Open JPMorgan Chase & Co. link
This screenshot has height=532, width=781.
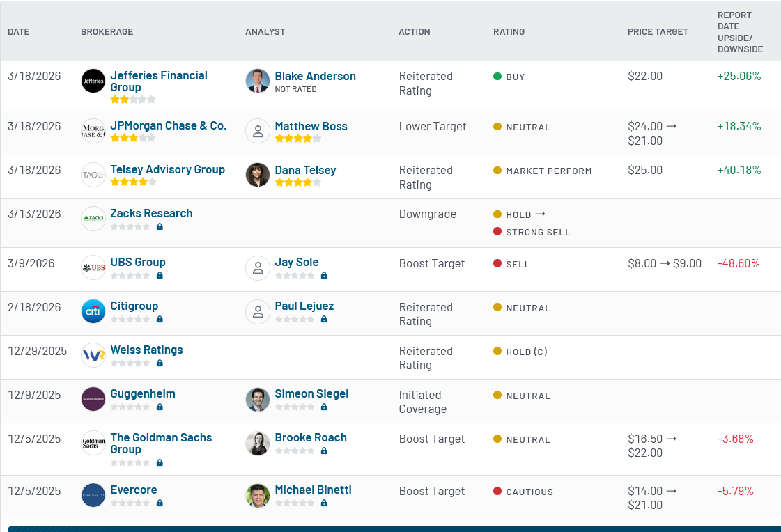[169, 125]
